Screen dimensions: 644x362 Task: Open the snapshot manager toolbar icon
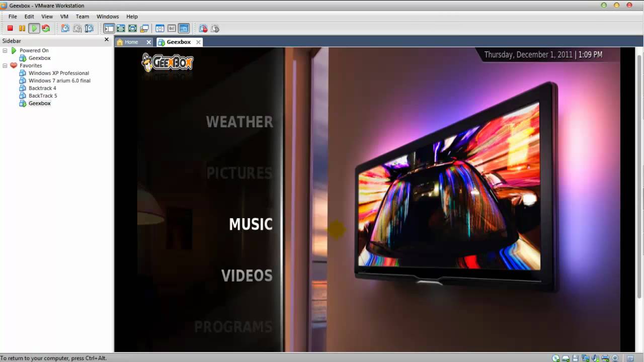tap(89, 29)
